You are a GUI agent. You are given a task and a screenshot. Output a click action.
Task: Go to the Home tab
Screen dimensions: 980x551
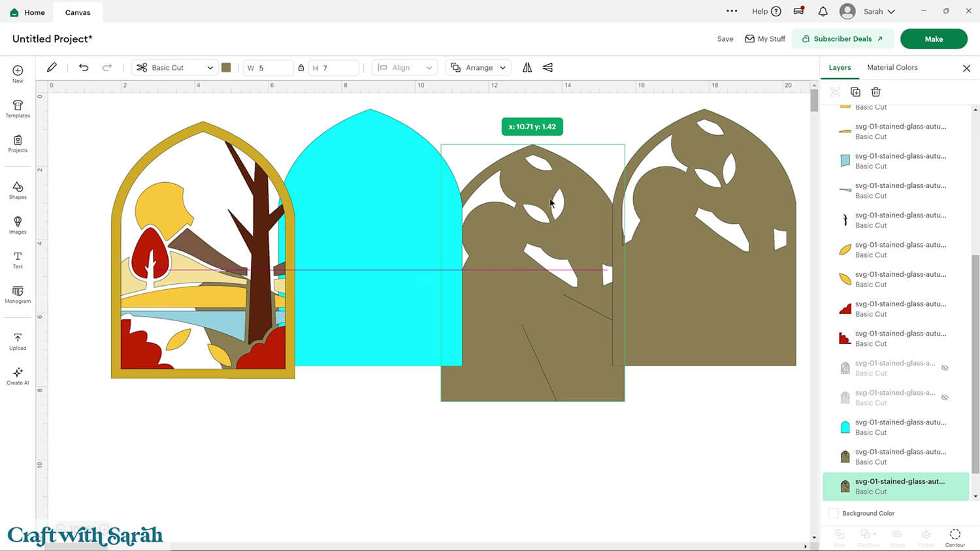tap(27, 12)
